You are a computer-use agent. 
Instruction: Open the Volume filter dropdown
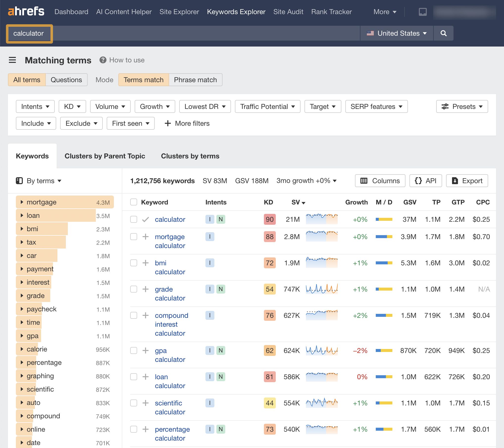pos(110,106)
